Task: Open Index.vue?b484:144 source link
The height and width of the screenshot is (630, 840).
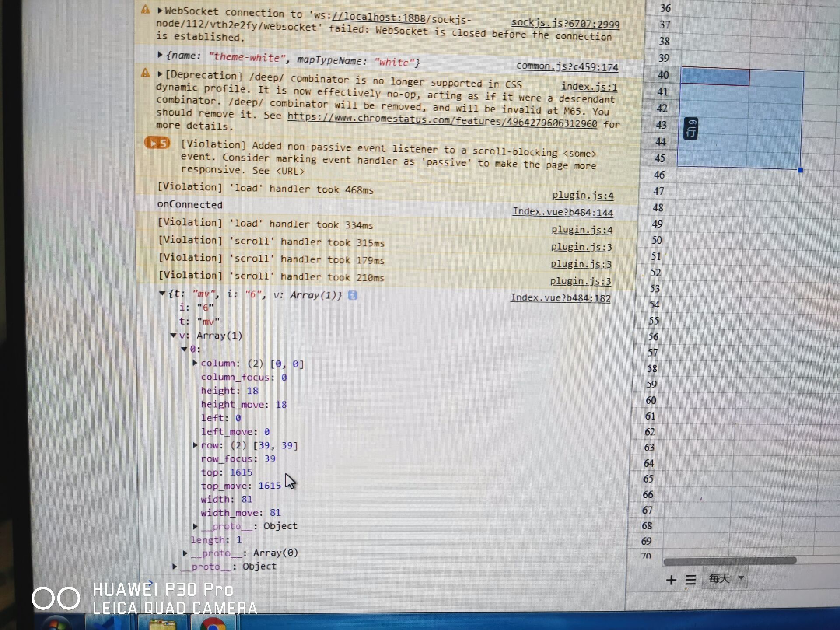Action: (x=563, y=212)
